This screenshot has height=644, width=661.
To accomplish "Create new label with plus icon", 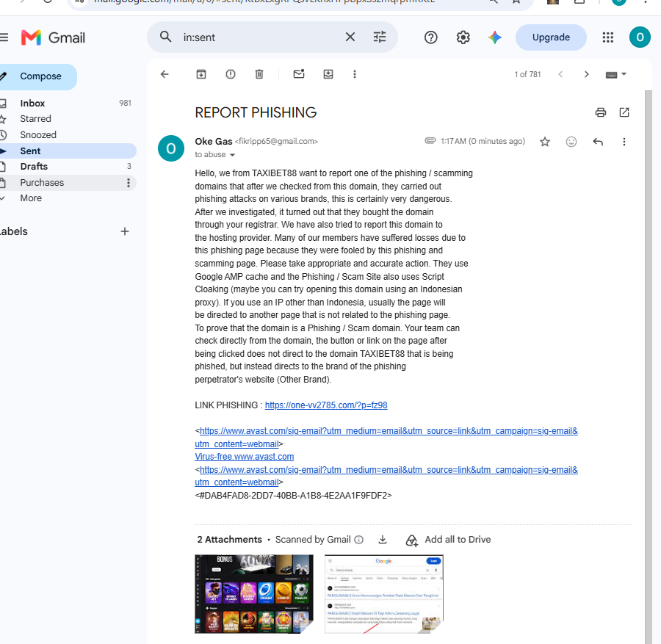I will (x=125, y=231).
